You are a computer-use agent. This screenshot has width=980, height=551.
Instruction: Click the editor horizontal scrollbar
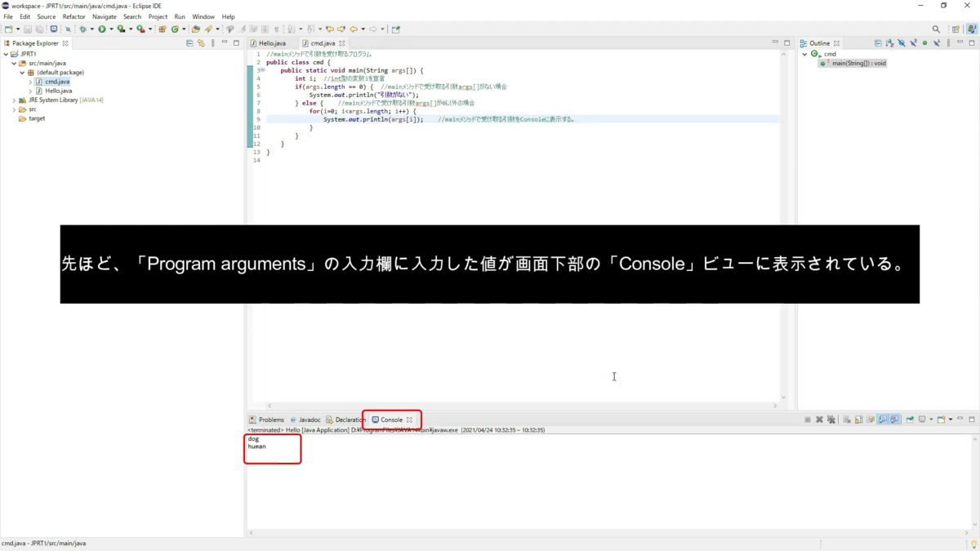(523, 406)
